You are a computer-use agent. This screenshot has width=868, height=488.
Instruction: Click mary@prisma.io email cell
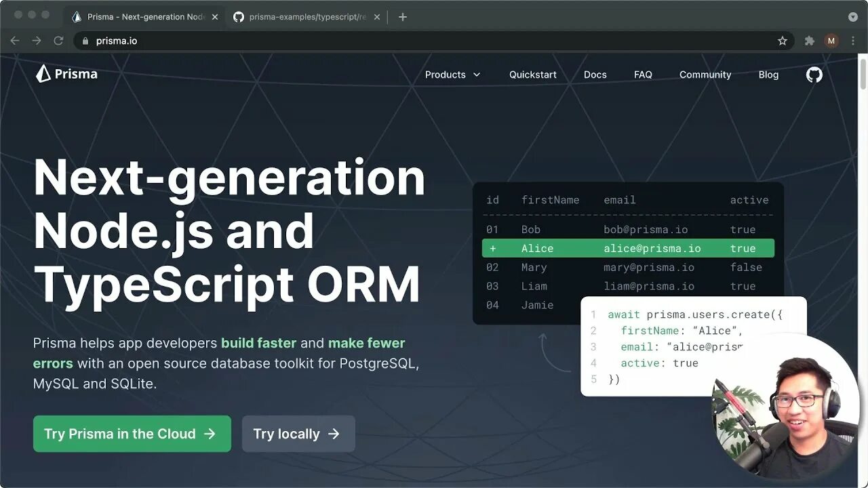pyautogui.click(x=649, y=267)
